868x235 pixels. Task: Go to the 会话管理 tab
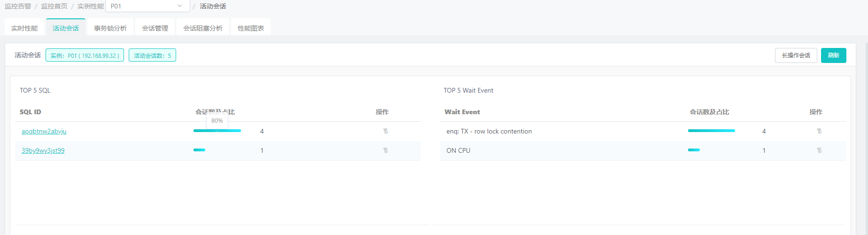coord(155,28)
